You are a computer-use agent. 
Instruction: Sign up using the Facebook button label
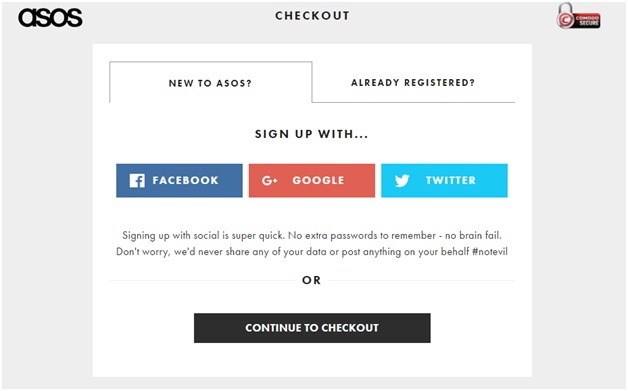click(185, 180)
